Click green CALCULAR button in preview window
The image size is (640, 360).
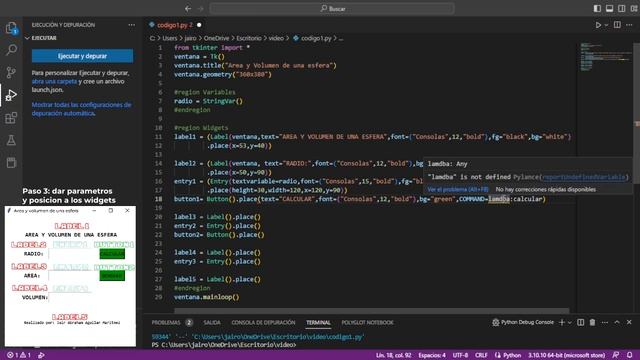(112, 254)
